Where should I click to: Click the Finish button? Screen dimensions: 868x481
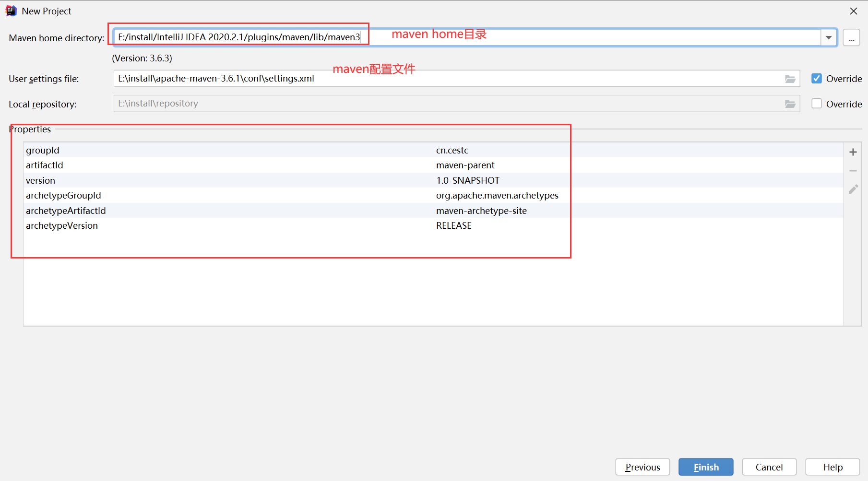706,467
